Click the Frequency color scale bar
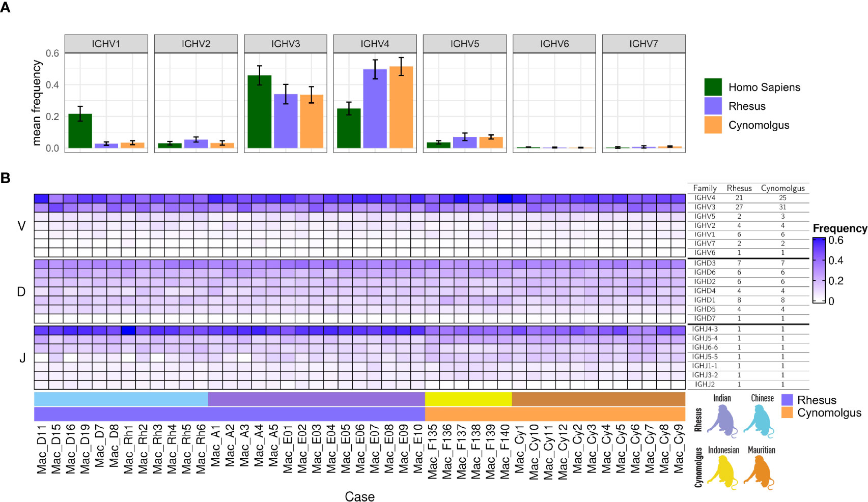868x502 pixels. coord(819,270)
